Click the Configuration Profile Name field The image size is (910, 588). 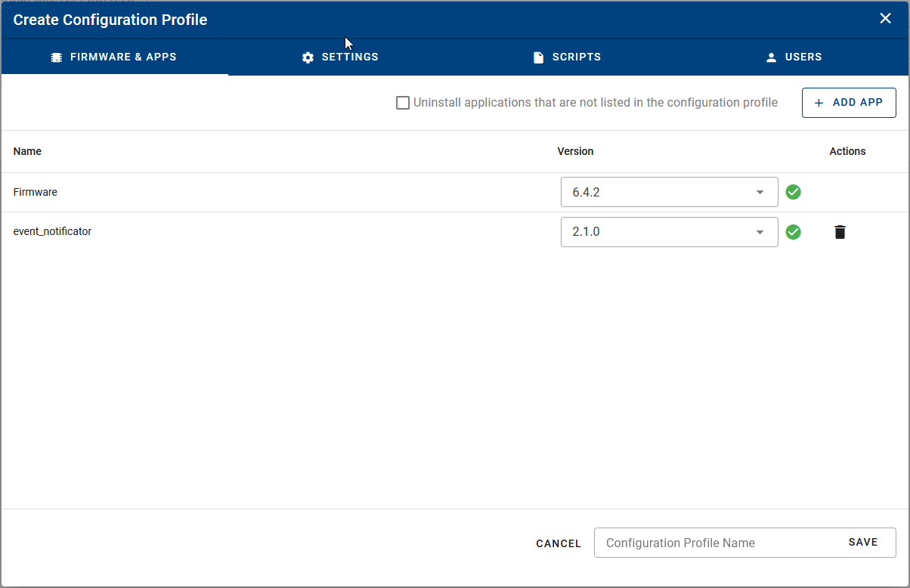pyautogui.click(x=703, y=543)
